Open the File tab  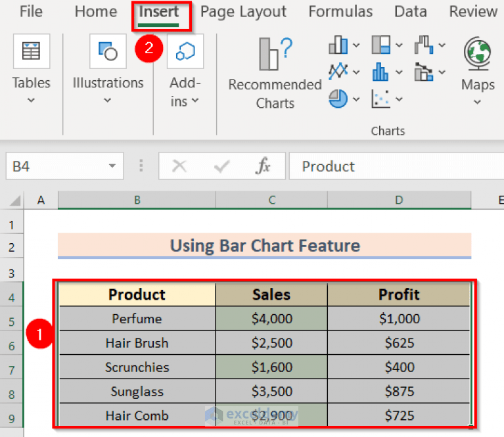click(31, 12)
